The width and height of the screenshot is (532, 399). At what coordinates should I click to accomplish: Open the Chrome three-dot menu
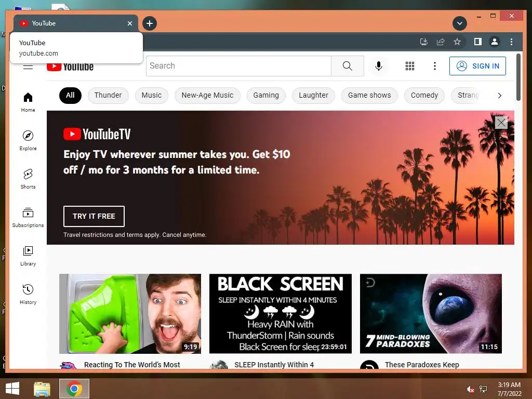tap(511, 42)
